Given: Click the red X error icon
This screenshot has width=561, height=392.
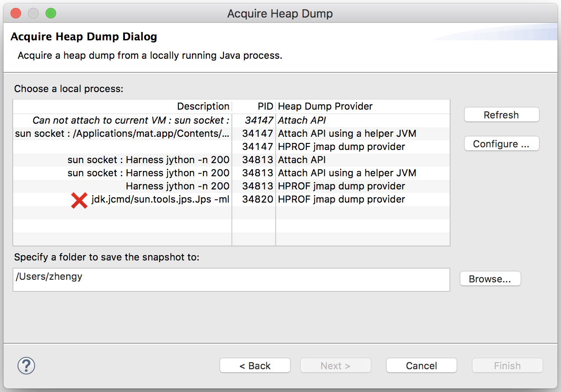Looking at the screenshot, I should coord(79,200).
